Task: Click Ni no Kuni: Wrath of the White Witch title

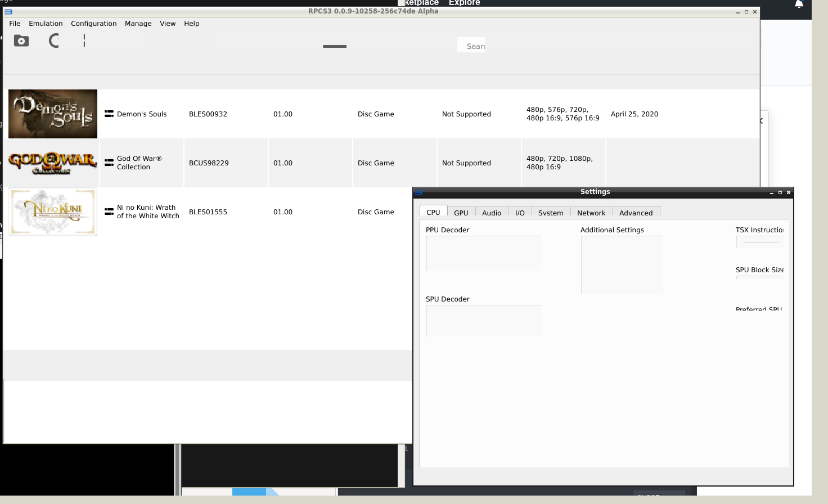Action: [148, 211]
